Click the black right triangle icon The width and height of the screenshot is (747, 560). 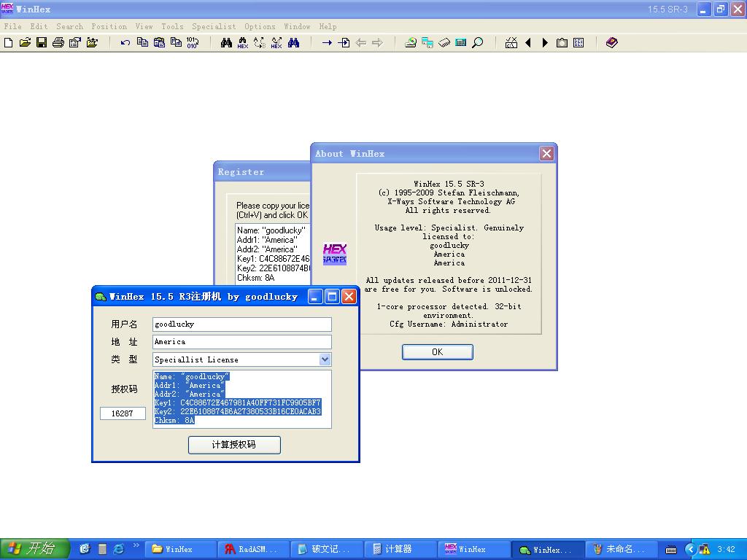click(545, 43)
